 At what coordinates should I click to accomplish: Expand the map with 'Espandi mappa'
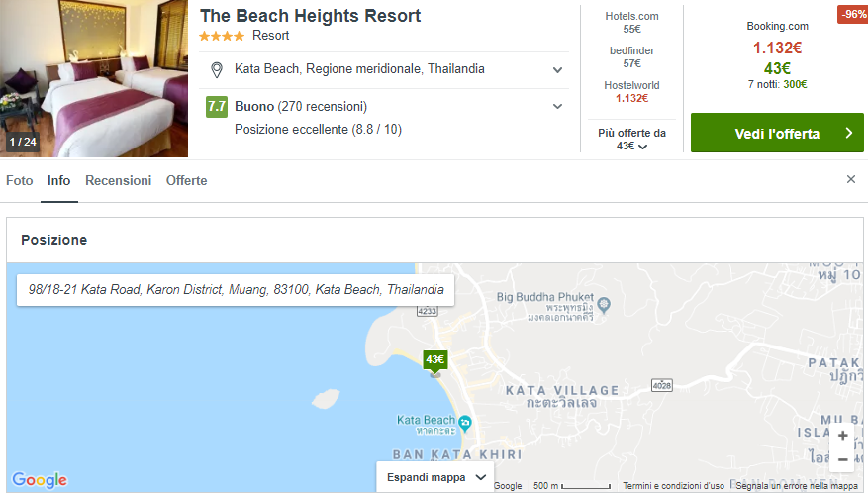click(434, 477)
